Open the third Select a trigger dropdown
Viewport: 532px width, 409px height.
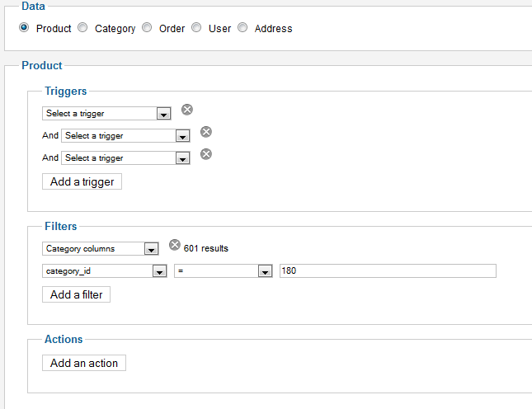point(125,158)
